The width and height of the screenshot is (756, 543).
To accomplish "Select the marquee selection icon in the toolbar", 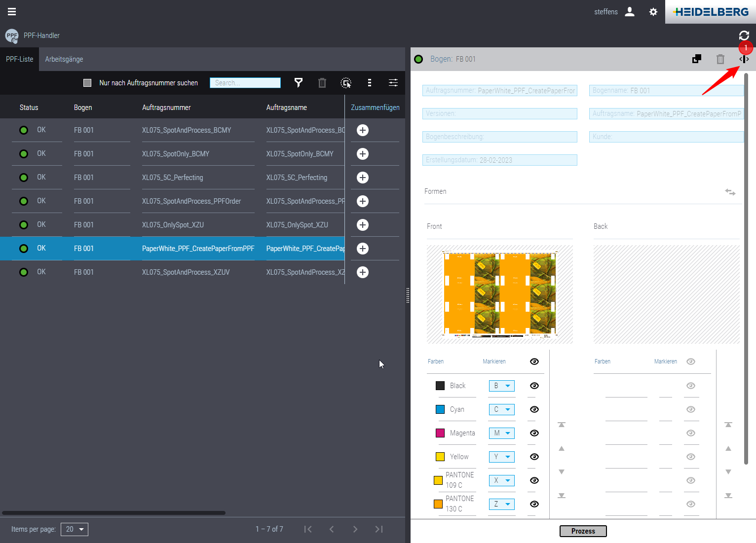I will pos(346,83).
